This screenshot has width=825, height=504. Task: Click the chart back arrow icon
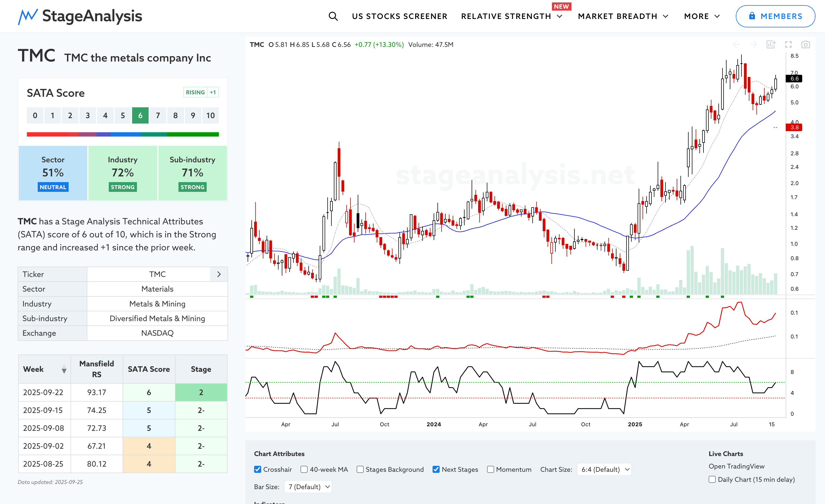coord(736,44)
